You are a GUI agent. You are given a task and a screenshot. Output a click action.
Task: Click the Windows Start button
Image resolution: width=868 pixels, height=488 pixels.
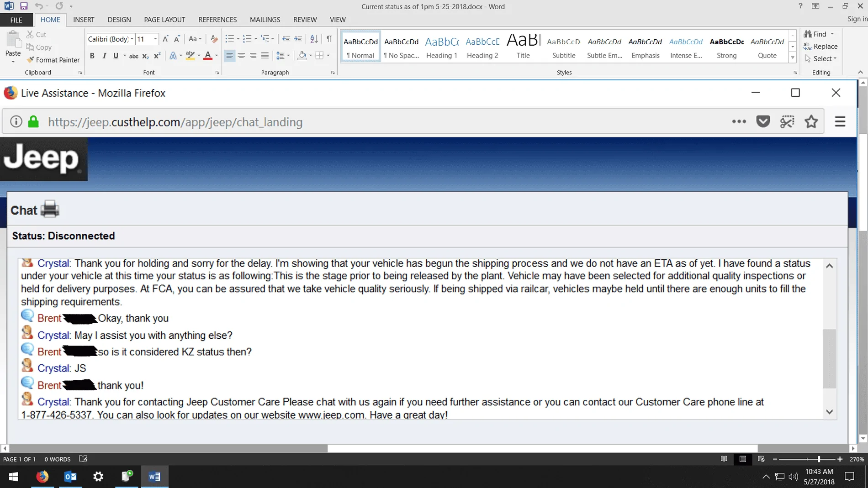14,477
